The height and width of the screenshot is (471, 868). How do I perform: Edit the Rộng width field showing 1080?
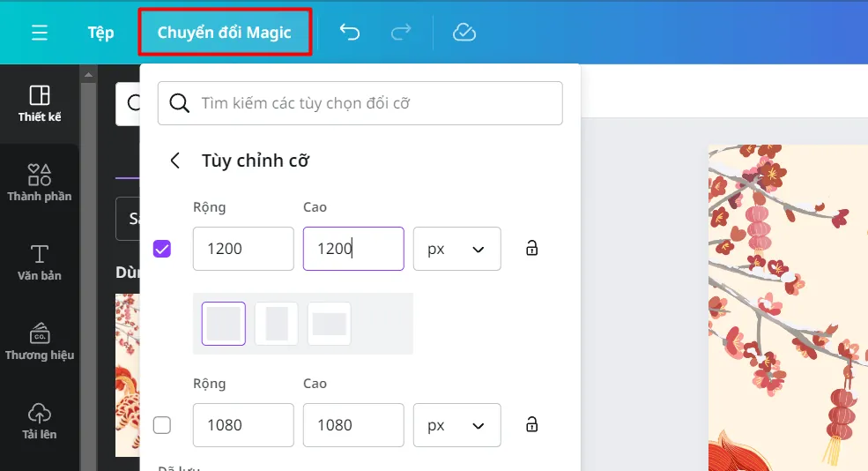(x=243, y=425)
